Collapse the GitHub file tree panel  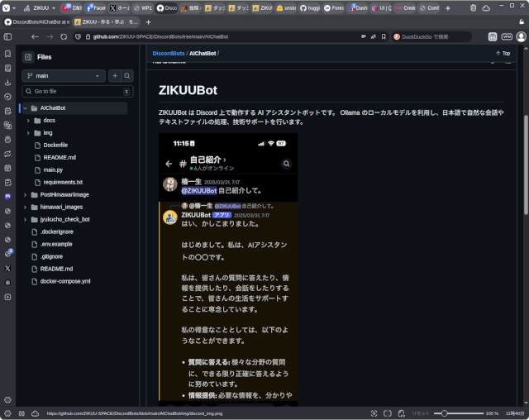click(x=28, y=57)
